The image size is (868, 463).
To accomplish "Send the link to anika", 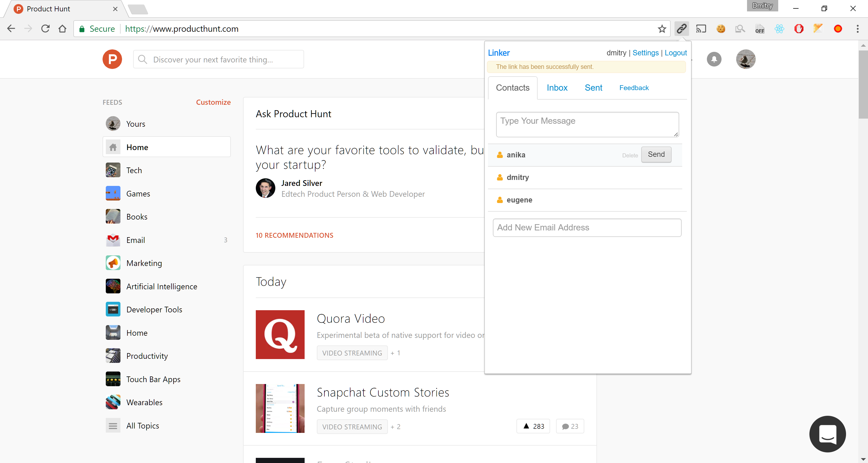I will (x=656, y=154).
